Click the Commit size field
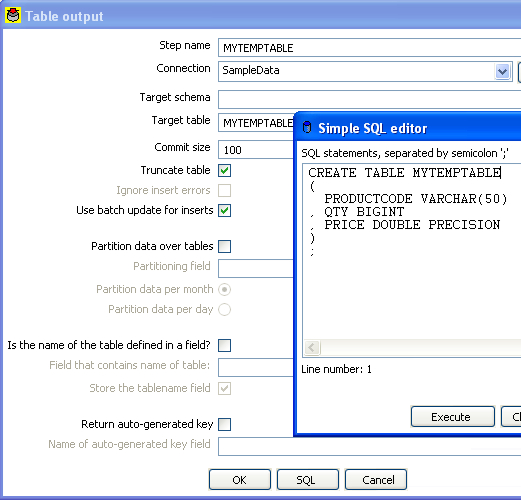 [256, 150]
